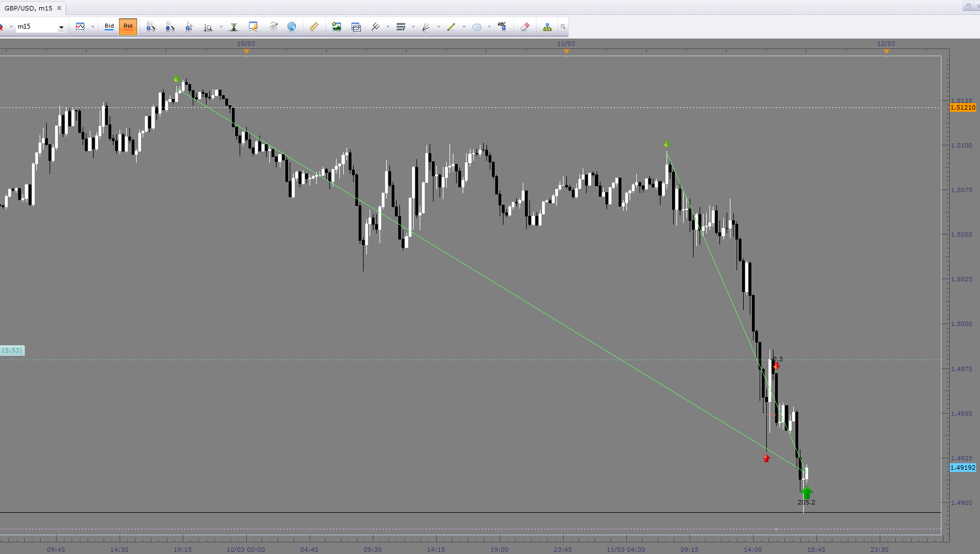980x554 pixels.
Task: Click the orange 1.51210 price label
Action: click(963, 107)
